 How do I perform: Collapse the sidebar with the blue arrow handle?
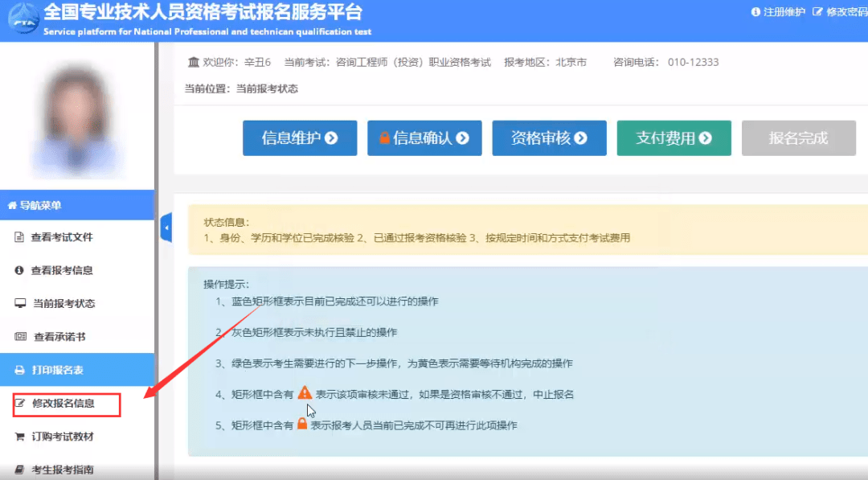(x=166, y=228)
